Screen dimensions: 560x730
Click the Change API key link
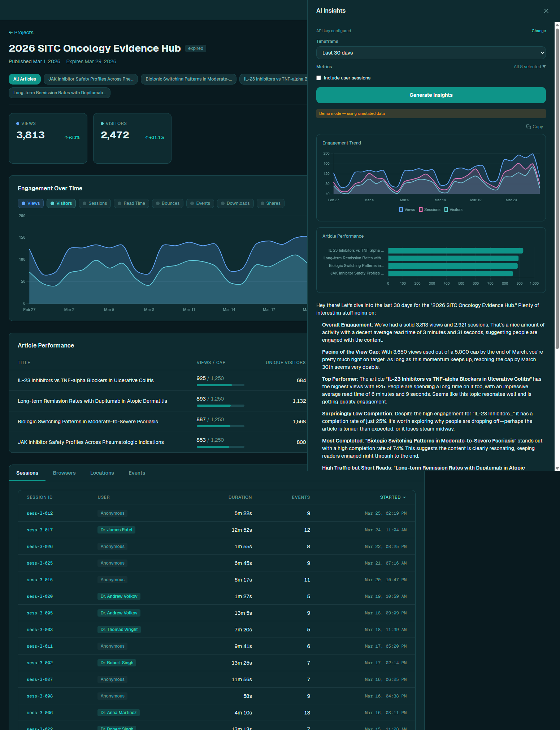pyautogui.click(x=538, y=31)
